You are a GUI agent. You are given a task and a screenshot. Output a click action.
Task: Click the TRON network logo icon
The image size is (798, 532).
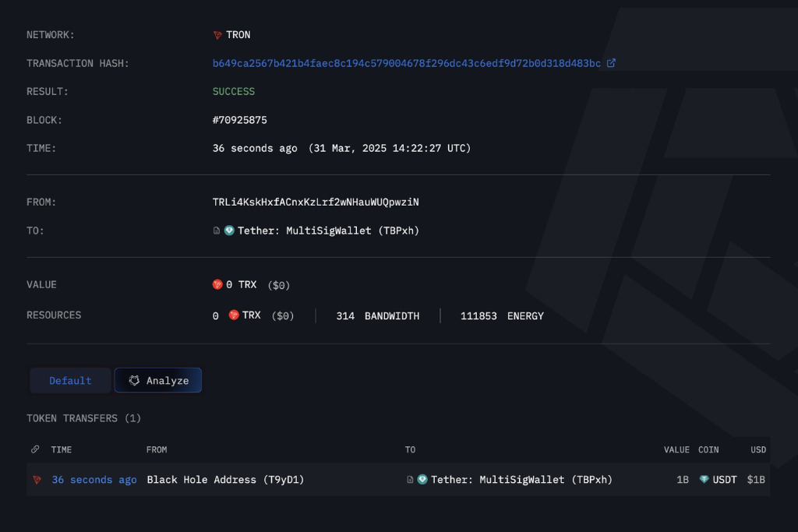(217, 35)
